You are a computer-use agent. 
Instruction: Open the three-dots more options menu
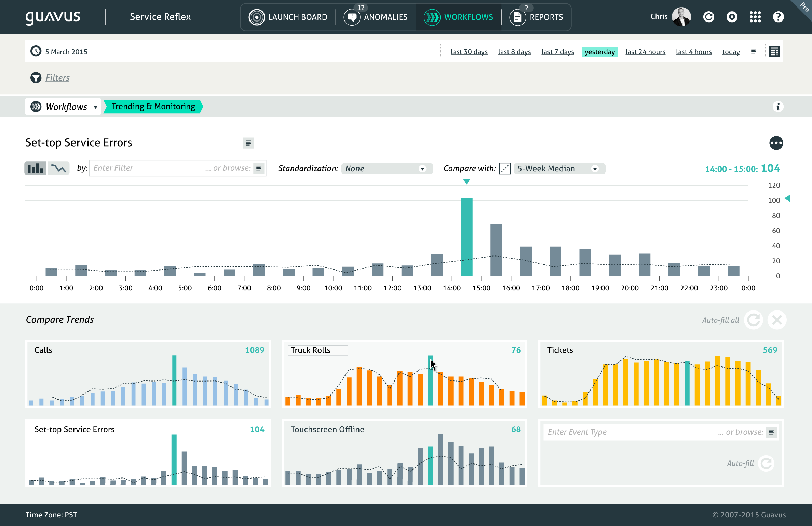[776, 143]
